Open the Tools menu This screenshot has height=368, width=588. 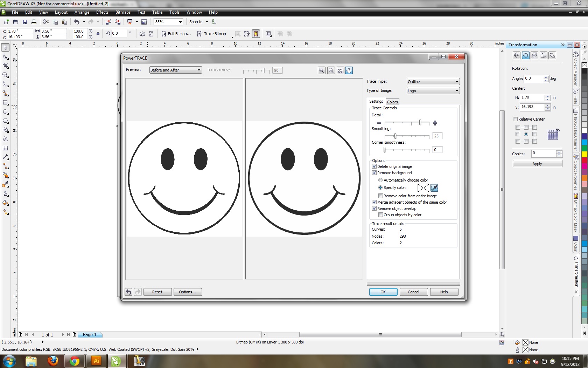[174, 12]
